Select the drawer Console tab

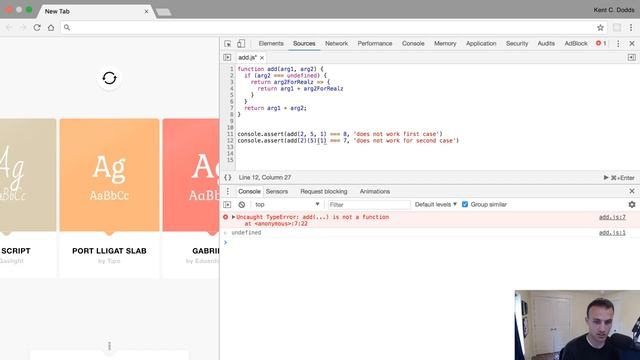249,191
